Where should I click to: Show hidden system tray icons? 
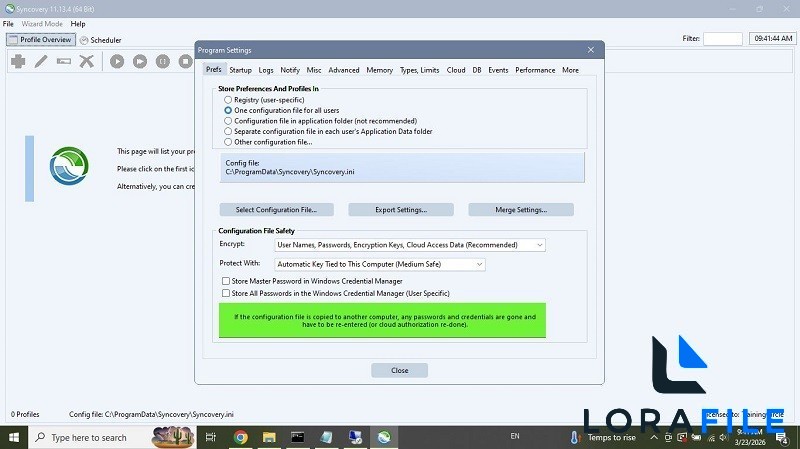tap(654, 437)
